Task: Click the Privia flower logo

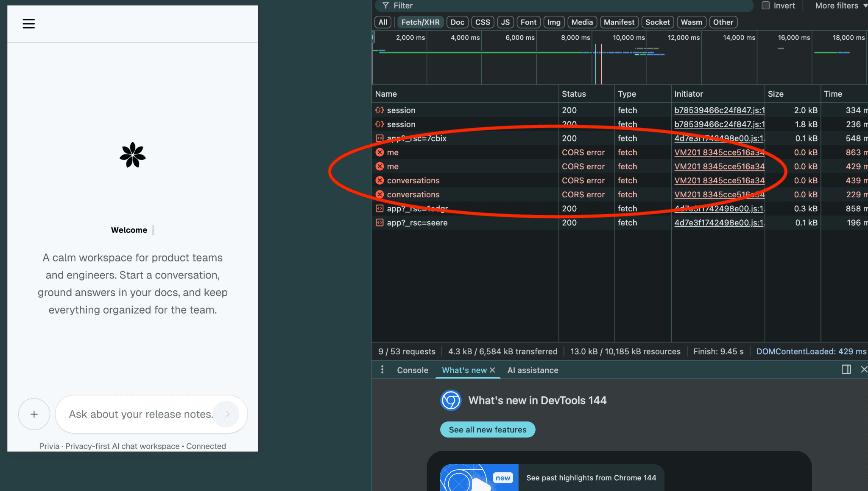Action: pos(132,155)
